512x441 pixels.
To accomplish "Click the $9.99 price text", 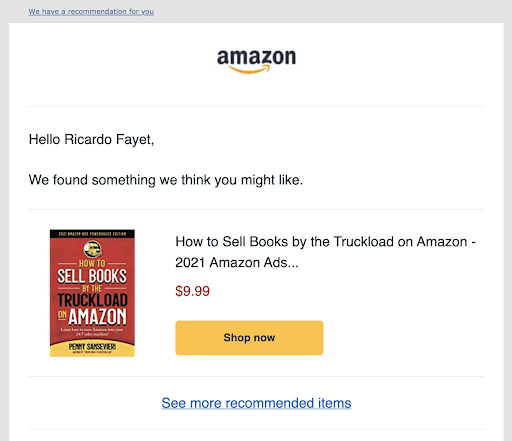I will tap(192, 291).
